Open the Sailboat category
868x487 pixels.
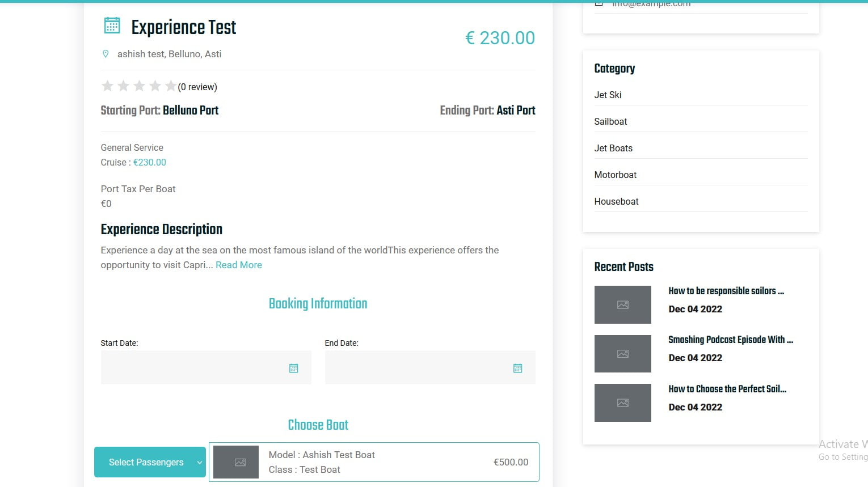pyautogui.click(x=610, y=121)
